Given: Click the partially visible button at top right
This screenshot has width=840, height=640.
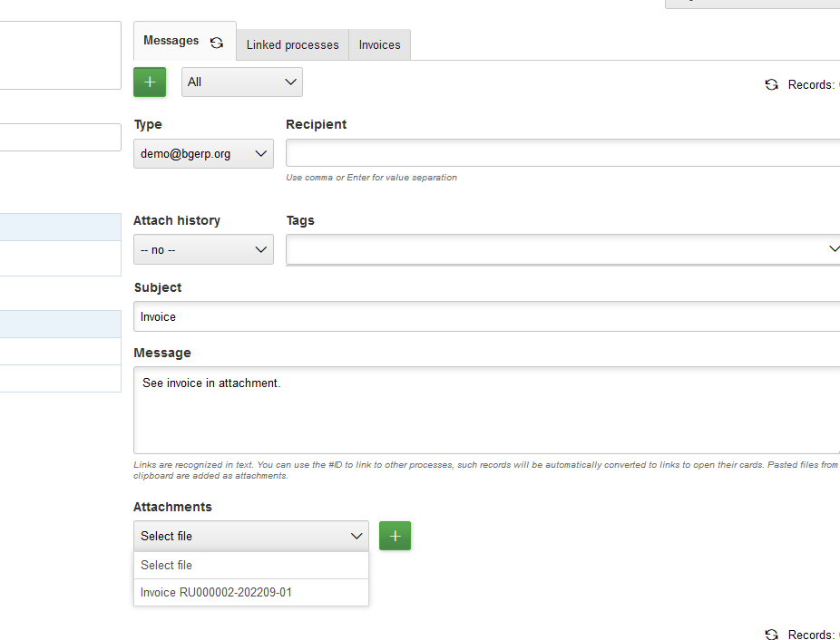Looking at the screenshot, I should [x=751, y=4].
